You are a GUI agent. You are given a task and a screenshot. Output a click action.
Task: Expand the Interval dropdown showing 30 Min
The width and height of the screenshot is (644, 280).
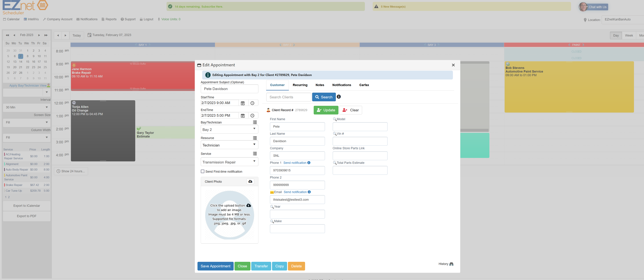pos(26,107)
